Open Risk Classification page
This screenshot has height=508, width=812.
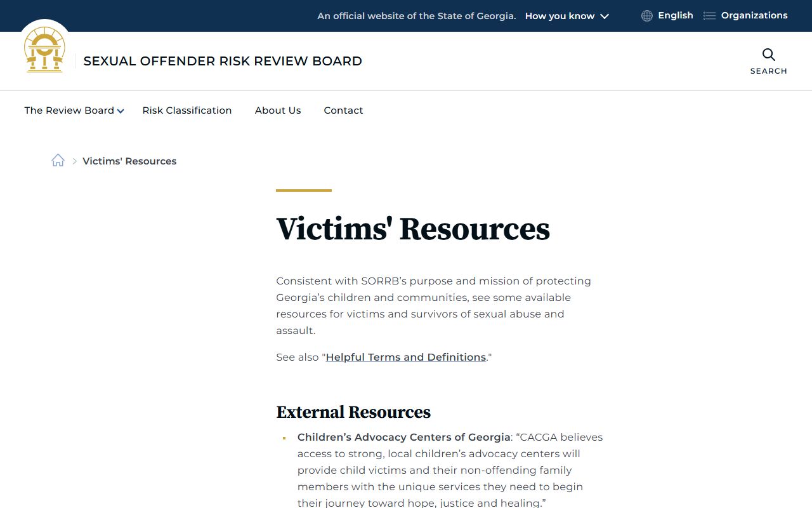[187, 110]
